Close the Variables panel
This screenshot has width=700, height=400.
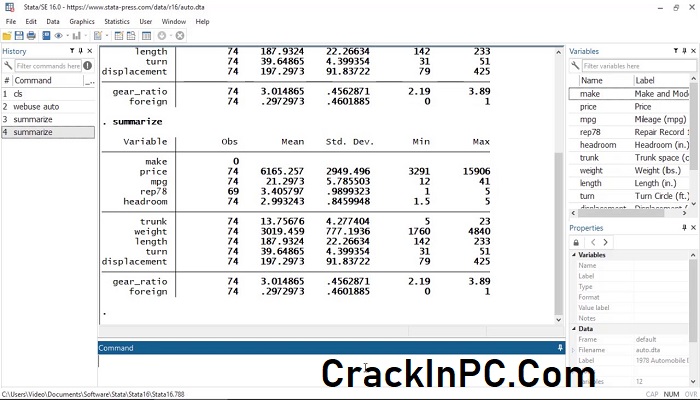pos(693,51)
